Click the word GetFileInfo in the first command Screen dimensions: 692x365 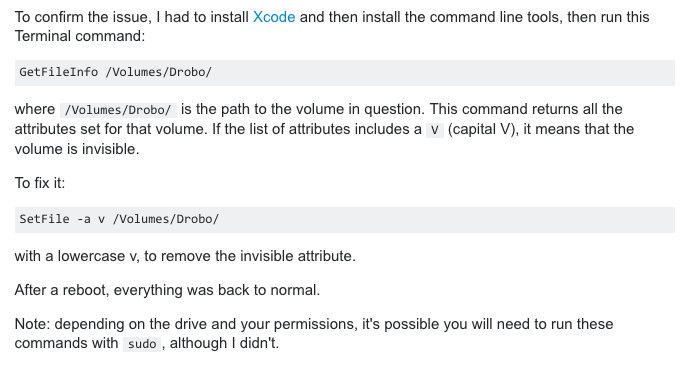click(x=59, y=72)
